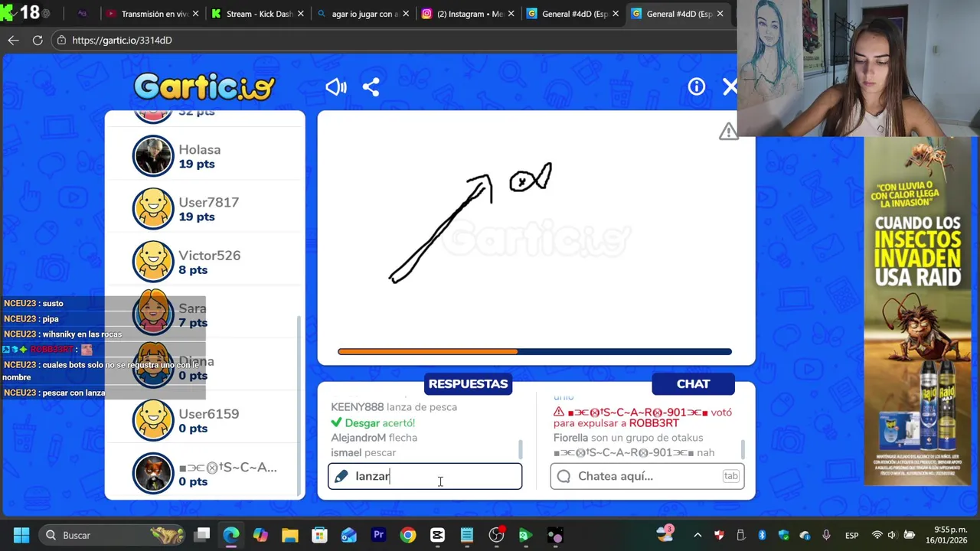This screenshot has height=551, width=980.
Task: Open the Raid insecticide advertisement banner
Action: point(918,311)
